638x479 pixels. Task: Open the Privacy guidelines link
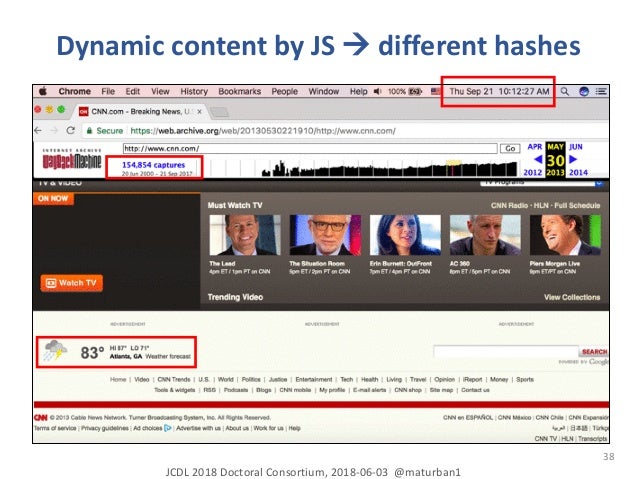(105, 428)
